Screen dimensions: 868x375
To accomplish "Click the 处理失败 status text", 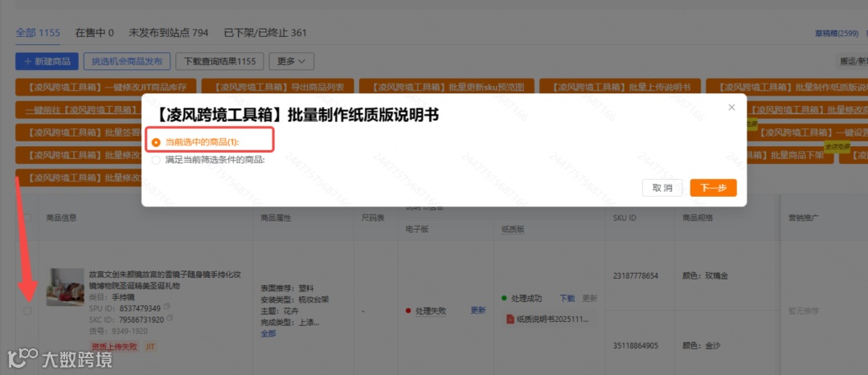I will 430,312.
